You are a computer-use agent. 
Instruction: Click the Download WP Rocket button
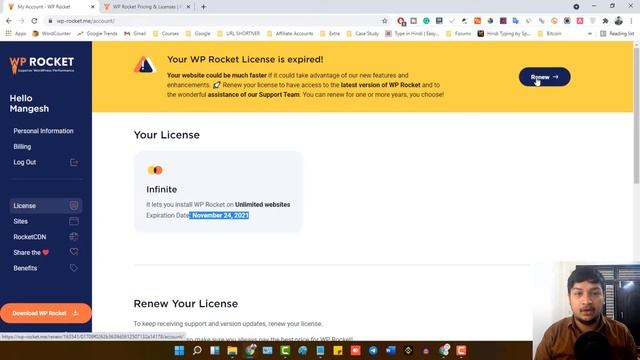pos(46,313)
